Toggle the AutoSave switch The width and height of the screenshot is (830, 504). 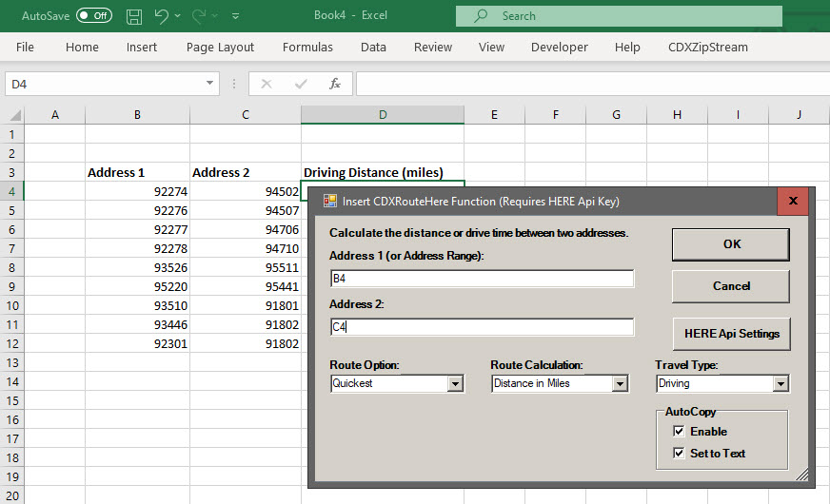[x=93, y=15]
